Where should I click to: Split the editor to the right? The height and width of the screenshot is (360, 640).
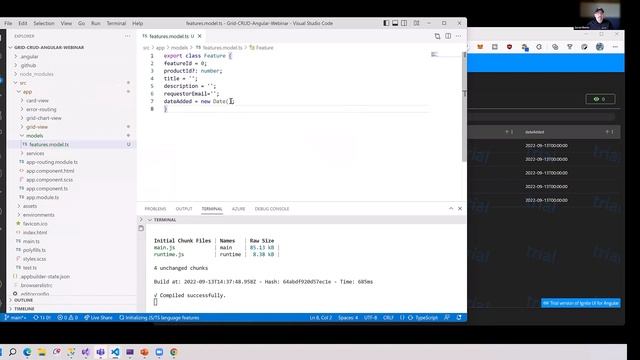click(x=448, y=36)
